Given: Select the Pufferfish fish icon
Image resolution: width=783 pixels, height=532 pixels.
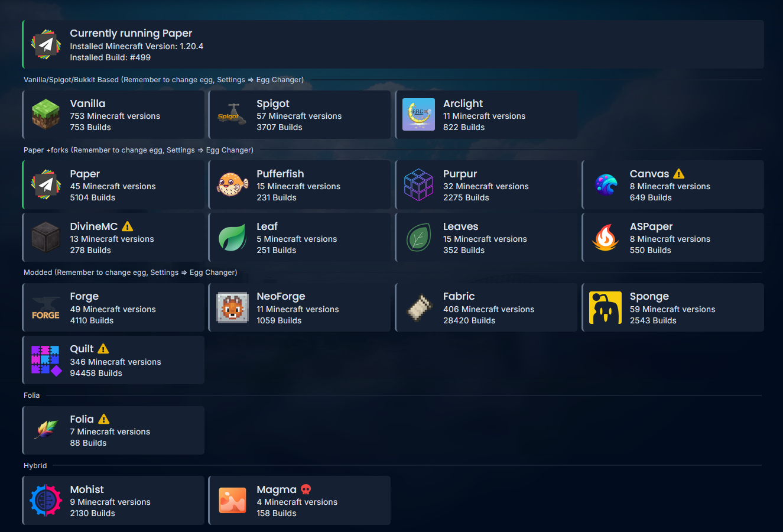Looking at the screenshot, I should pyautogui.click(x=232, y=185).
